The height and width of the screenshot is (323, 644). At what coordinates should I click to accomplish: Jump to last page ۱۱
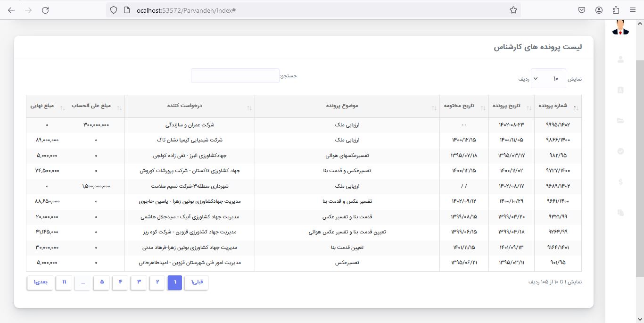pyautogui.click(x=64, y=282)
